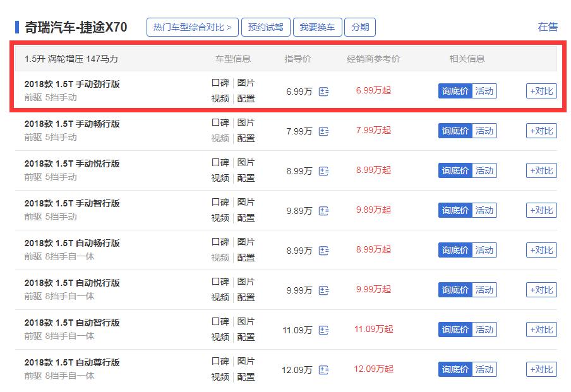Click 询底价 for 自动尊行版

[x=455, y=369]
